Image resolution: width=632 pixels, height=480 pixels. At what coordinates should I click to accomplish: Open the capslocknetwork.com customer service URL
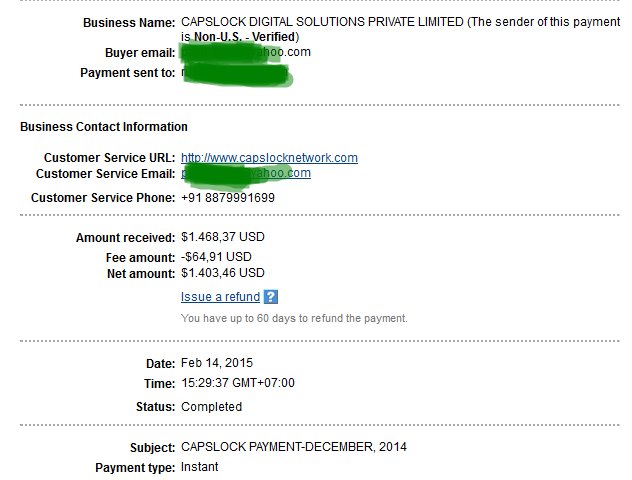point(269,158)
